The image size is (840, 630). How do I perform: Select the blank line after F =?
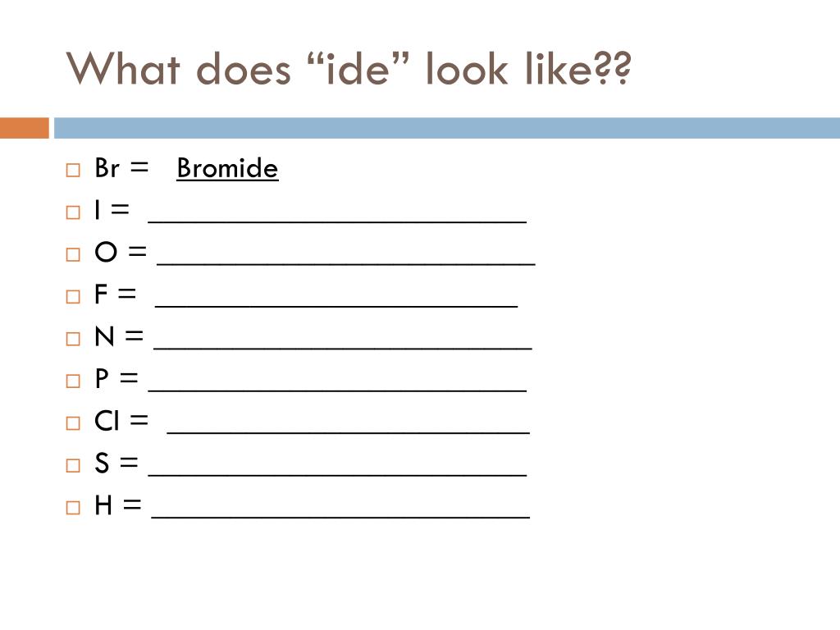coord(336,305)
